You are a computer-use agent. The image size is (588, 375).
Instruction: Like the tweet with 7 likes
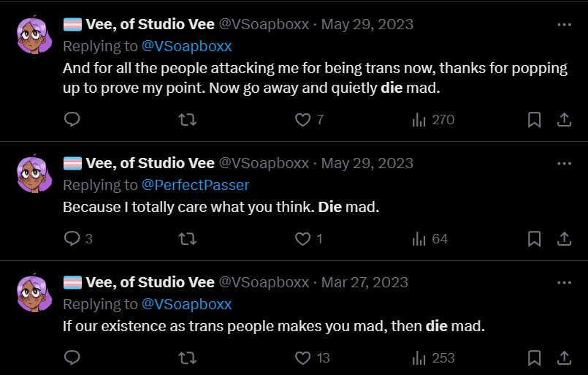point(302,119)
